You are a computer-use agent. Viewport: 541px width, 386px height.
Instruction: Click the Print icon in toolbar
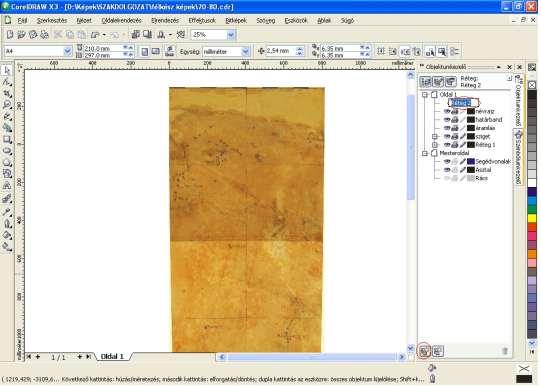[45, 34]
